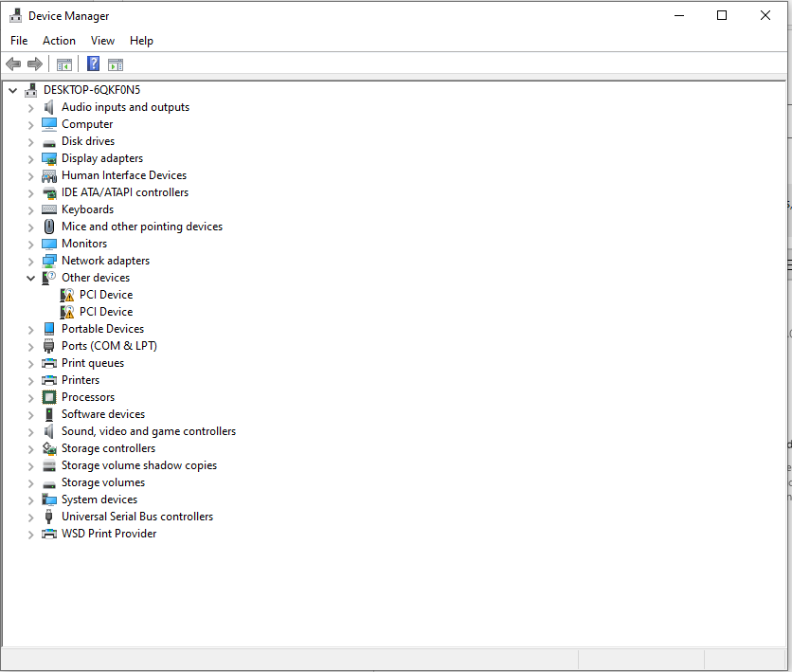
Task: Click the warning icon on the first PCI Device
Action: 67,295
